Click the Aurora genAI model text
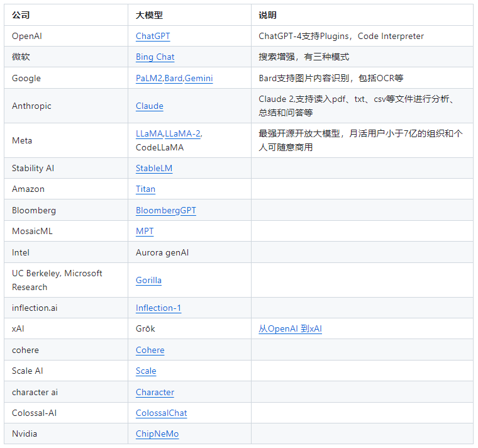The width and height of the screenshot is (478, 448). pos(162,252)
